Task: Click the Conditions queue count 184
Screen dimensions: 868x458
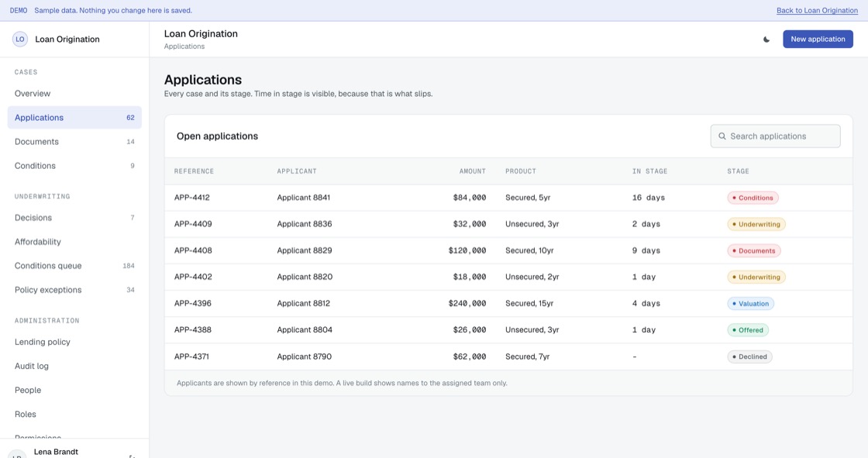Action: click(129, 266)
